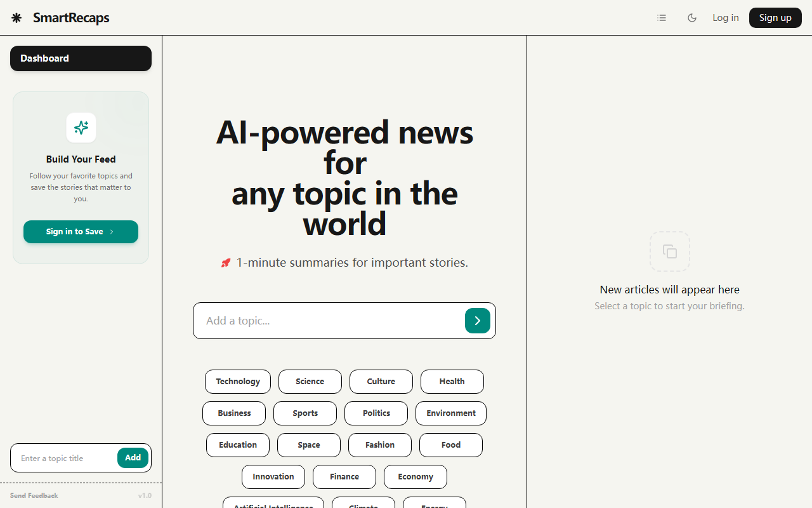
Task: Click the sparkle icon in Build Your Feed card
Action: click(x=81, y=128)
